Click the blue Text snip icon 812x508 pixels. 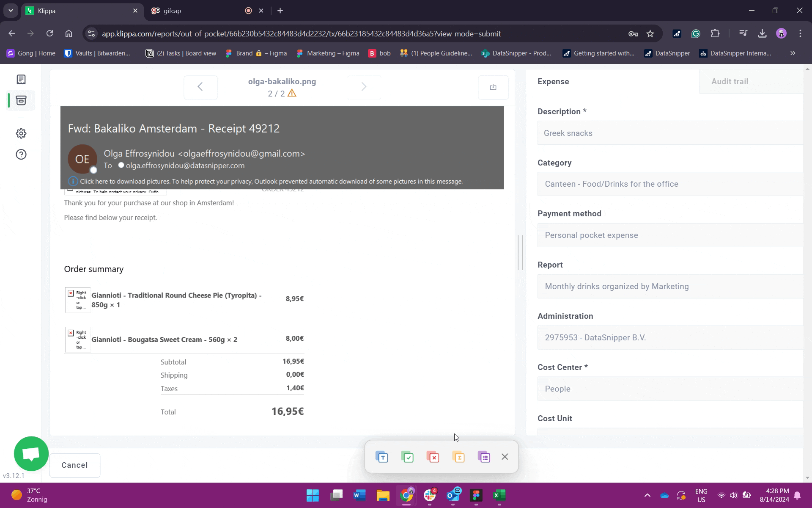(382, 457)
